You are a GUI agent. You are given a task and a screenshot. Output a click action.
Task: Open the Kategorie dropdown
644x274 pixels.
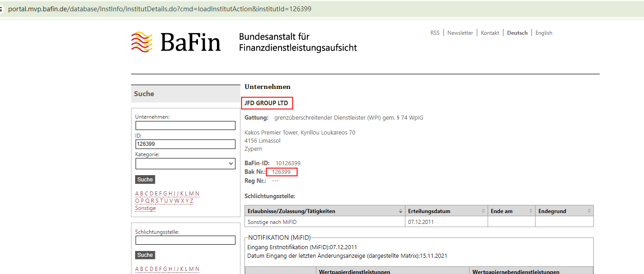pyautogui.click(x=185, y=163)
